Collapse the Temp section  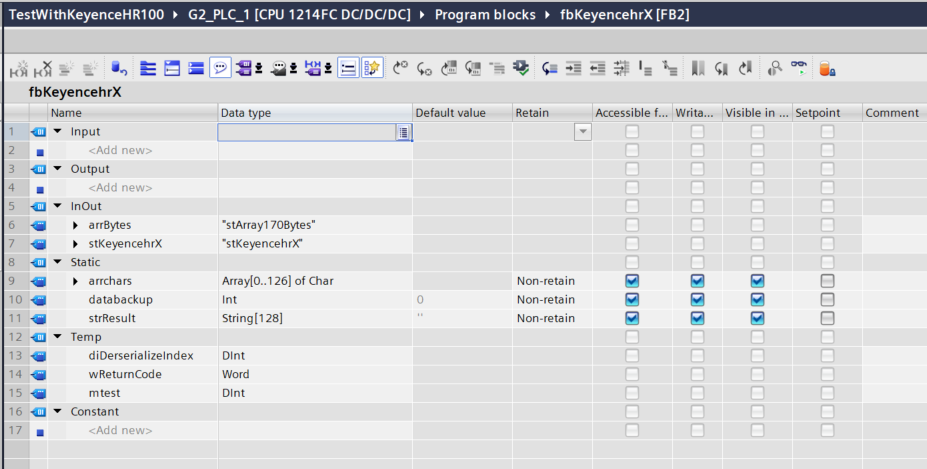click(x=57, y=337)
